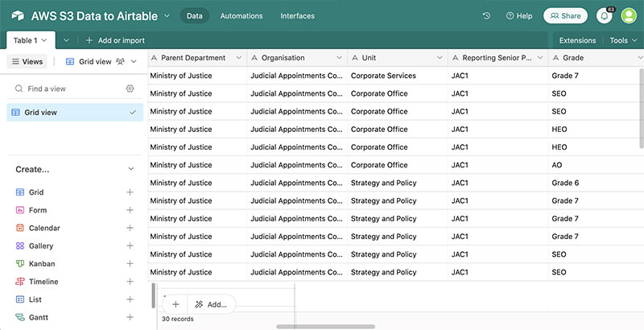The image size is (644, 330).
Task: Open Grade column menu
Action: tap(640, 58)
